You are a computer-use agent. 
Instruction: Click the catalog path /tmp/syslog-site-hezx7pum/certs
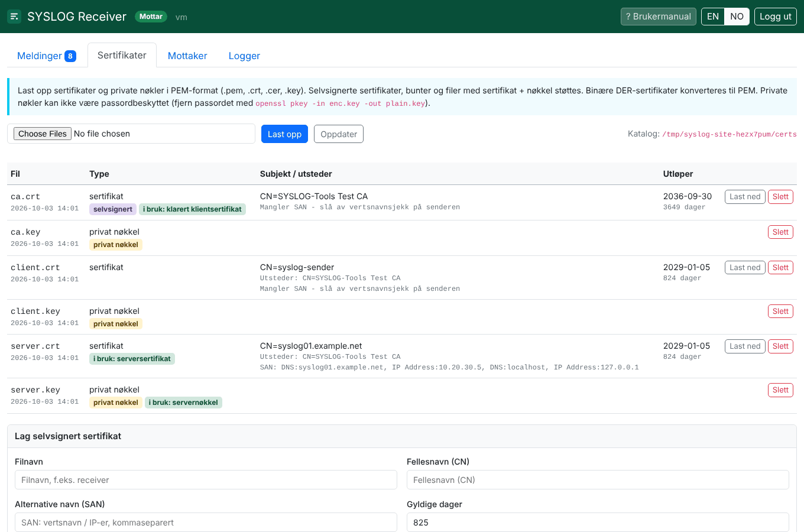pos(730,134)
